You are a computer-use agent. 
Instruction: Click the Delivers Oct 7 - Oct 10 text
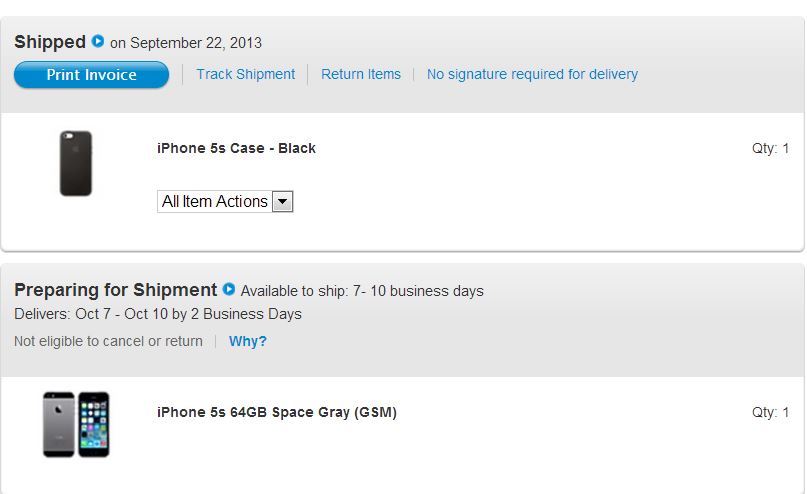click(x=158, y=314)
